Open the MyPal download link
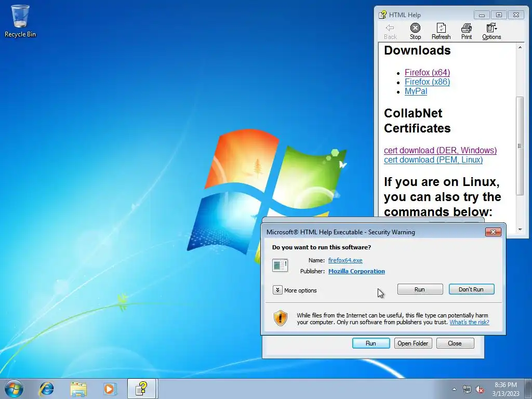The width and height of the screenshot is (532, 399). click(x=416, y=91)
